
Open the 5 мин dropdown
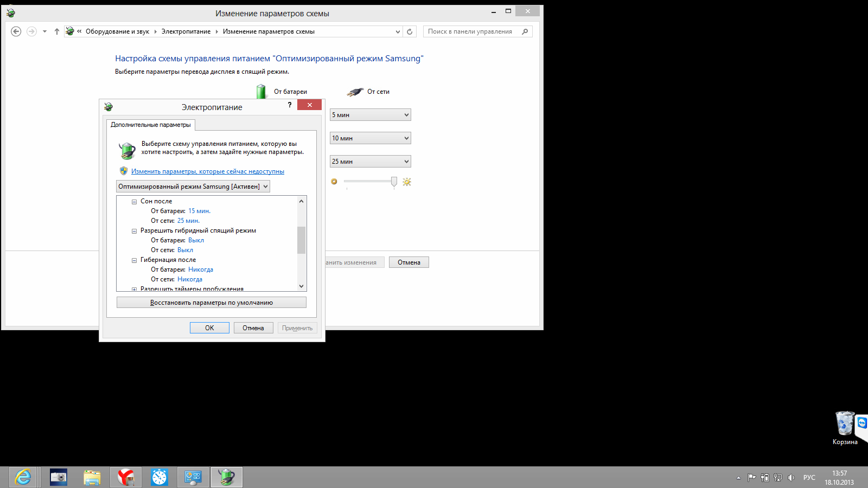pos(371,115)
